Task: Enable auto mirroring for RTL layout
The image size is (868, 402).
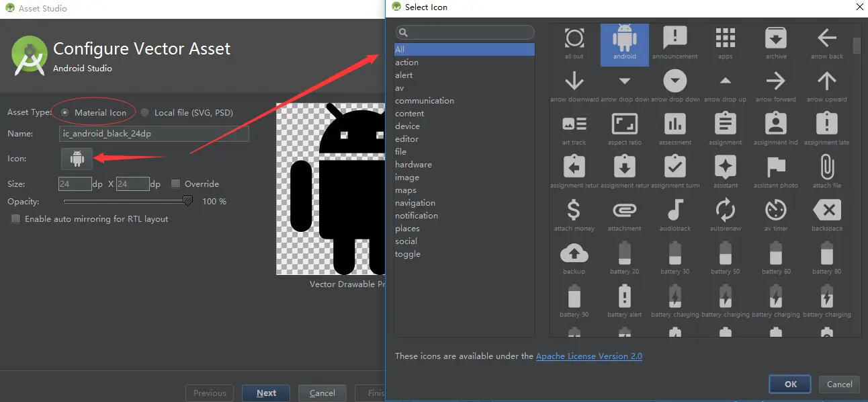Action: click(16, 219)
